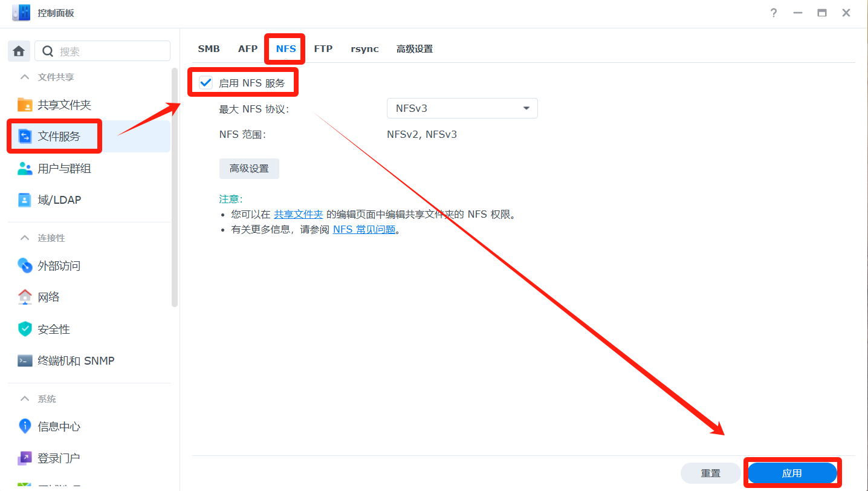The height and width of the screenshot is (491, 868).
Task: Open the maximum NFS protocol NFSv3 dropdown
Action: 462,108
